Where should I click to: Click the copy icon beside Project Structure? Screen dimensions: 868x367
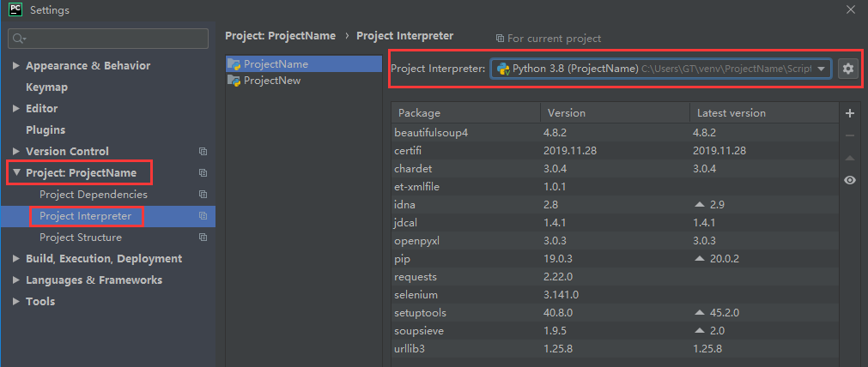203,238
